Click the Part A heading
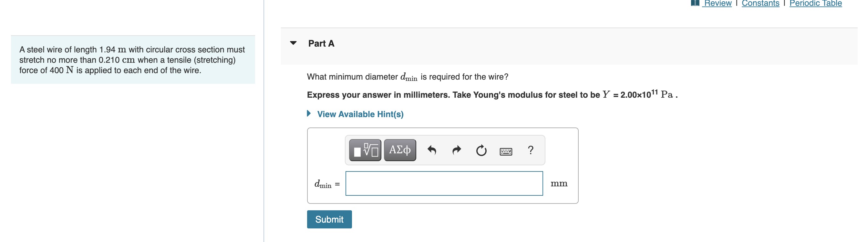 click(321, 44)
